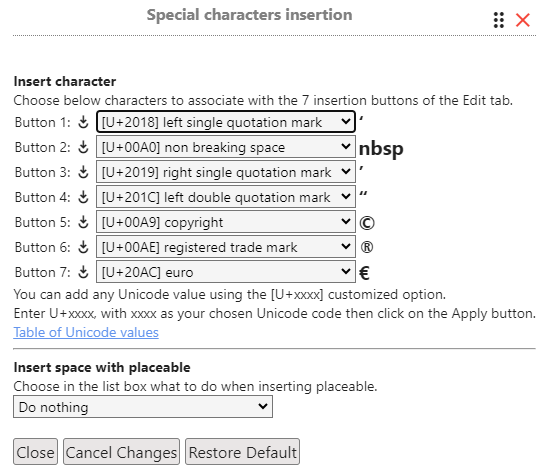Expand the Button 5 copyright dropdown
The image size is (540, 476).
(x=226, y=222)
